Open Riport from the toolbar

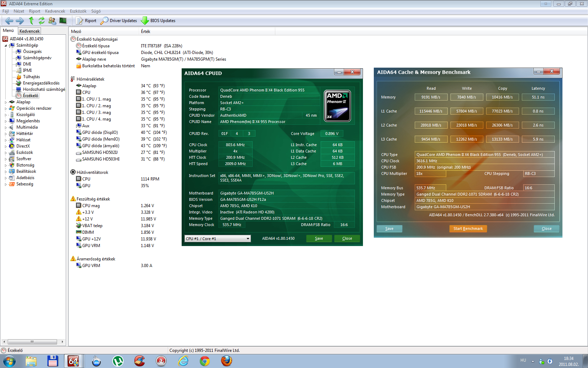(x=86, y=21)
